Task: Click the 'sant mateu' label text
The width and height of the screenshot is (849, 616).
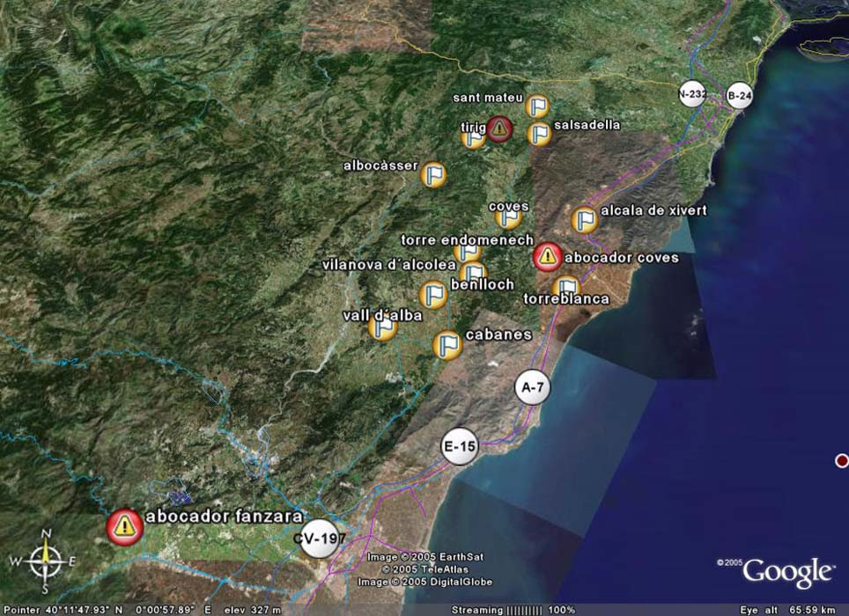Action: pyautogui.click(x=488, y=98)
